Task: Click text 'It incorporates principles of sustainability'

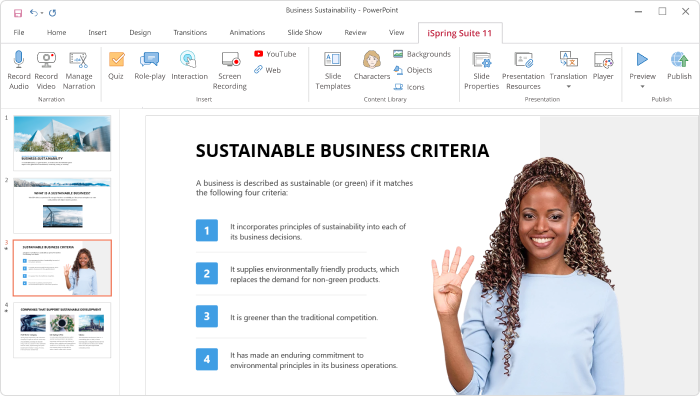Action: (x=318, y=232)
